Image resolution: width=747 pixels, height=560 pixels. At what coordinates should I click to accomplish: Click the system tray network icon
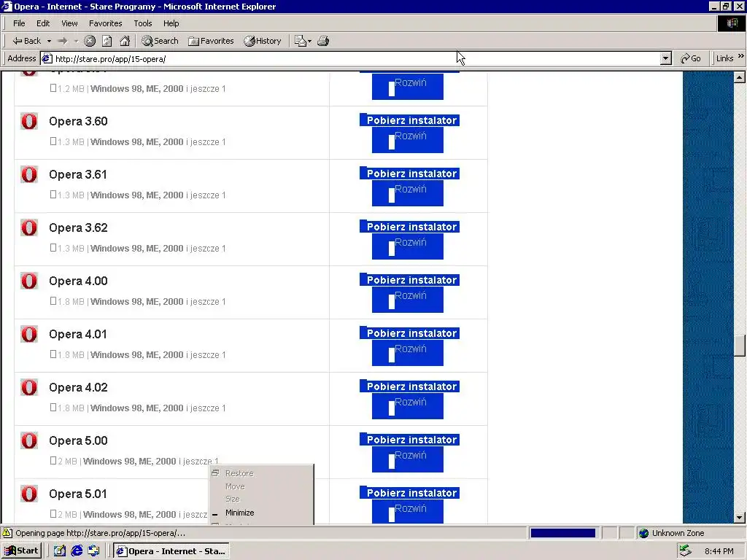tap(685, 551)
